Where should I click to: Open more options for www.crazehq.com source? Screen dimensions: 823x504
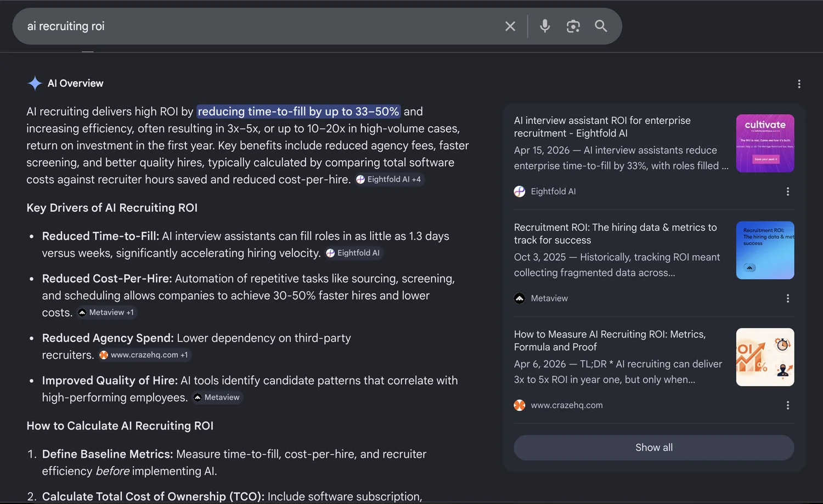[788, 405]
